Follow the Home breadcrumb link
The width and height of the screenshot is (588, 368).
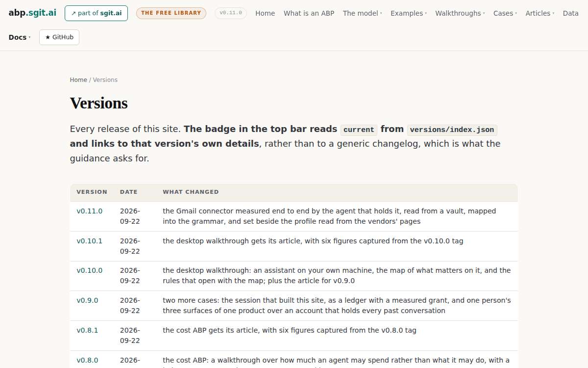(x=78, y=80)
